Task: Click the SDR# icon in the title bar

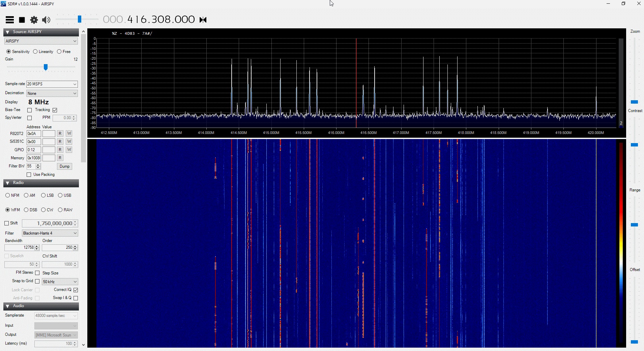Action: pos(4,4)
